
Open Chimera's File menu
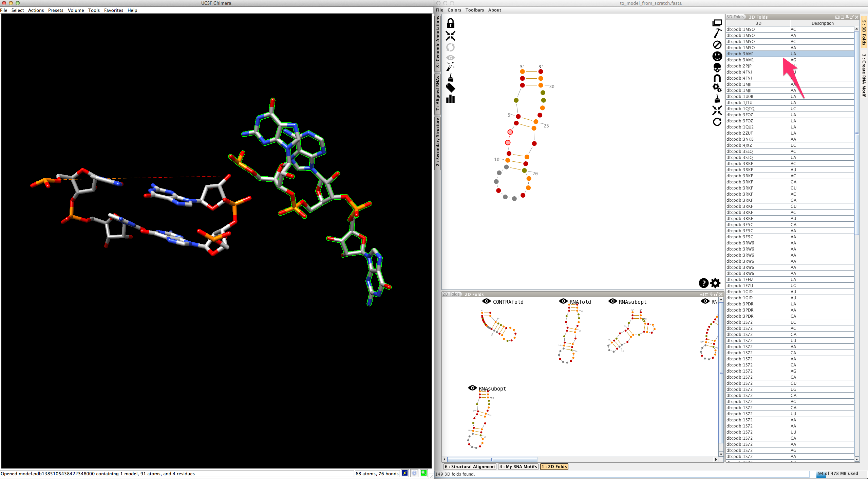click(x=4, y=10)
